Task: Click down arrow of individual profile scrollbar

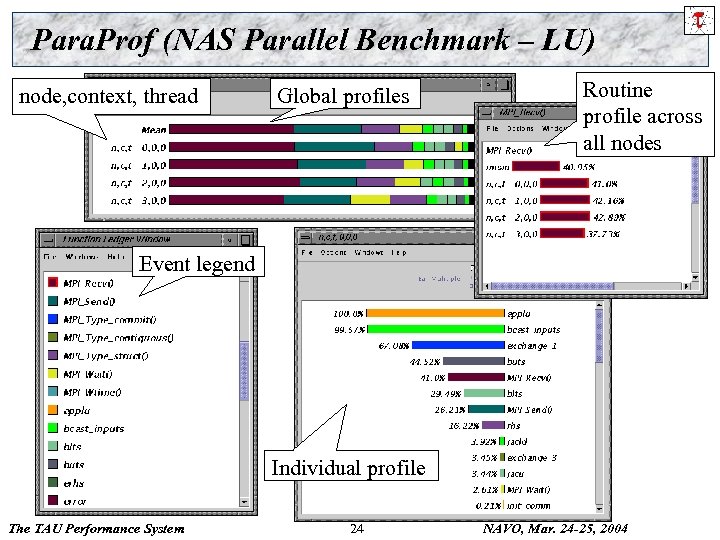Action: [599, 509]
